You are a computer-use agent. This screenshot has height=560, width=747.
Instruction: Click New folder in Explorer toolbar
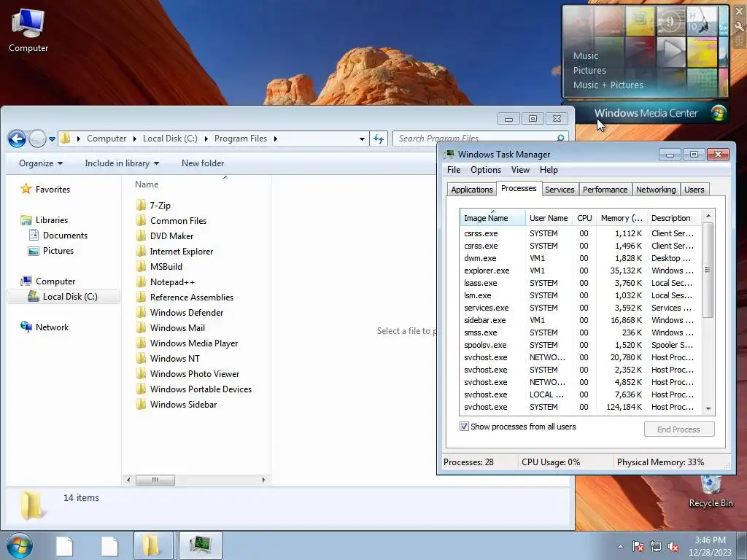pyautogui.click(x=203, y=163)
